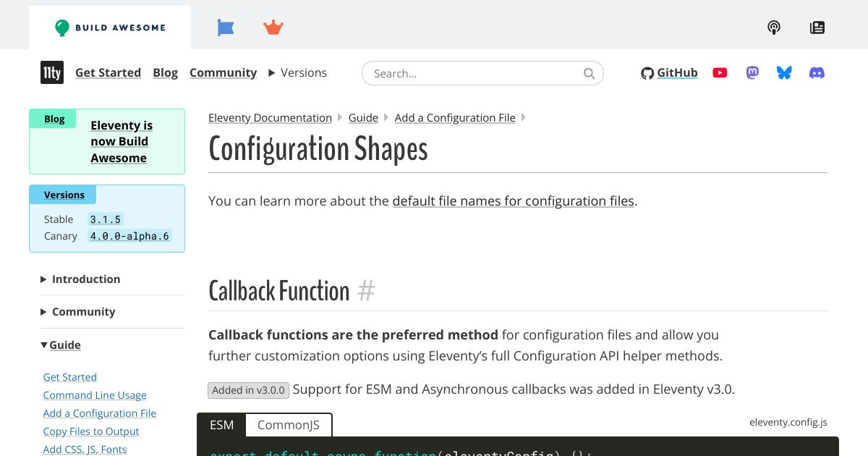Screen dimensions: 868x456
Task: Open Eleventy's YouTube channel icon
Action: click(x=720, y=72)
